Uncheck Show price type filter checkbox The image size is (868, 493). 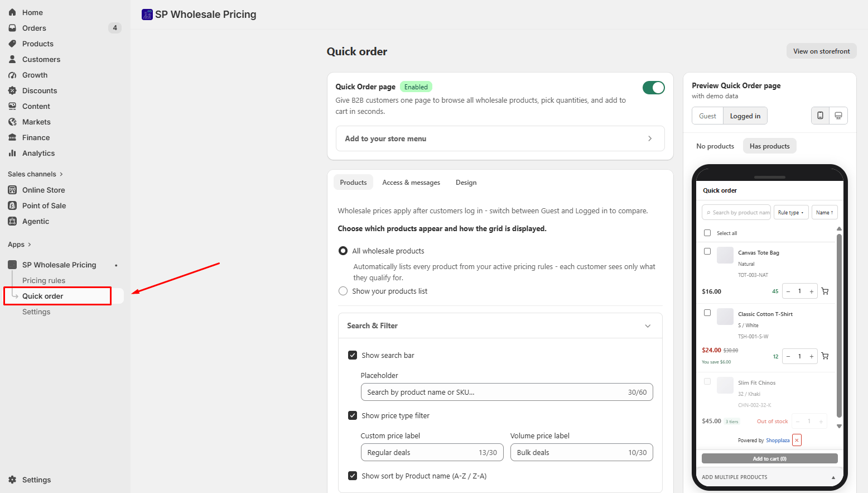353,415
